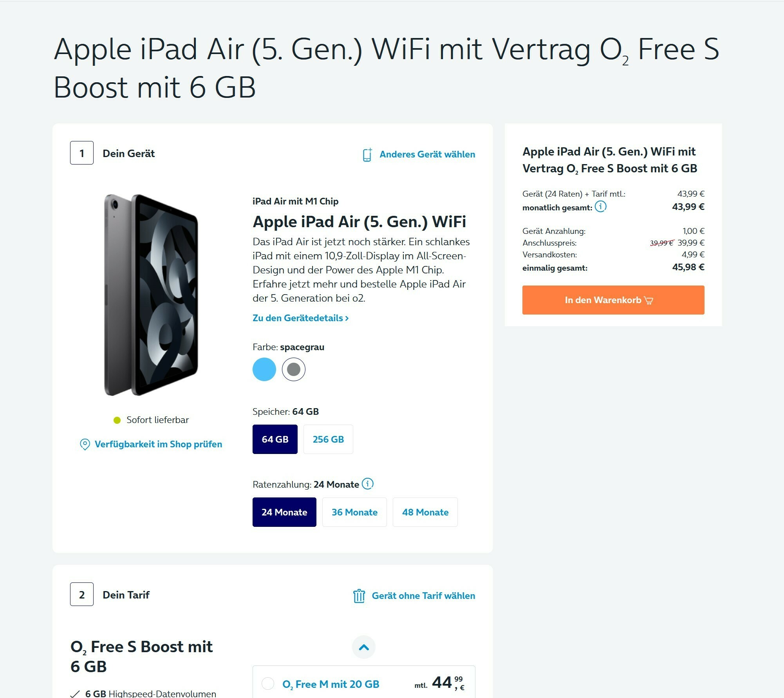This screenshot has height=698, width=784.
Task: Select 48 Monate installment plan
Action: pos(425,512)
